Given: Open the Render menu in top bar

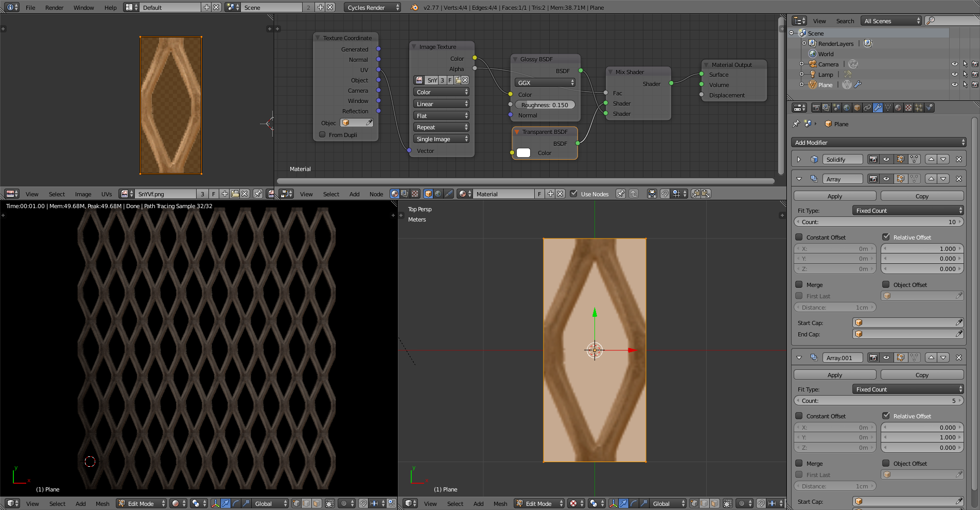Looking at the screenshot, I should tap(54, 7).
